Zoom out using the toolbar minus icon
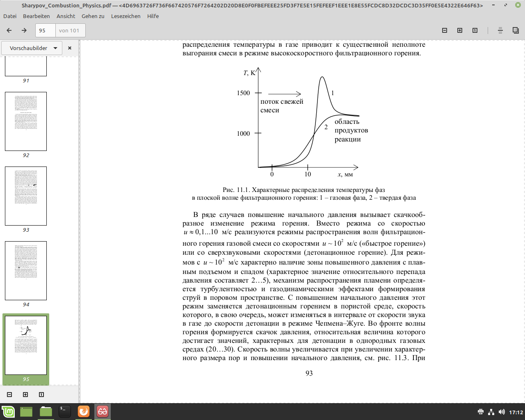Image resolution: width=525 pixels, height=420 pixels. coord(445,30)
